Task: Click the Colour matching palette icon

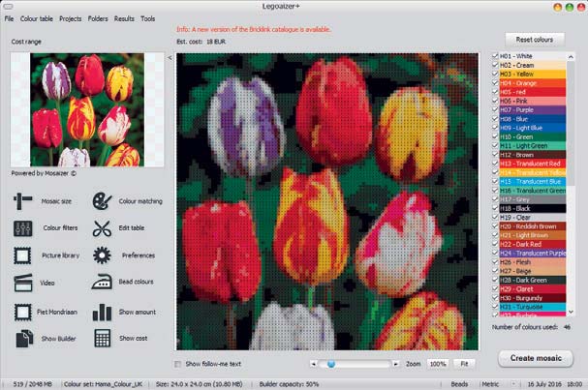Action: click(x=102, y=201)
